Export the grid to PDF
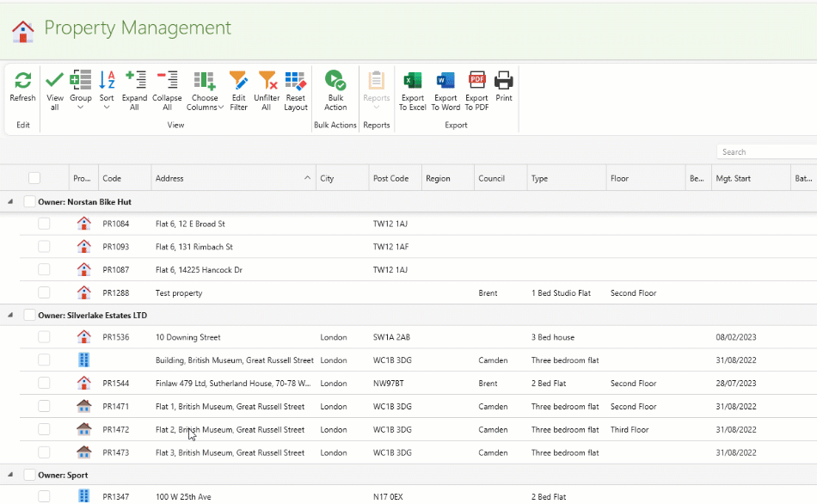 tap(476, 81)
